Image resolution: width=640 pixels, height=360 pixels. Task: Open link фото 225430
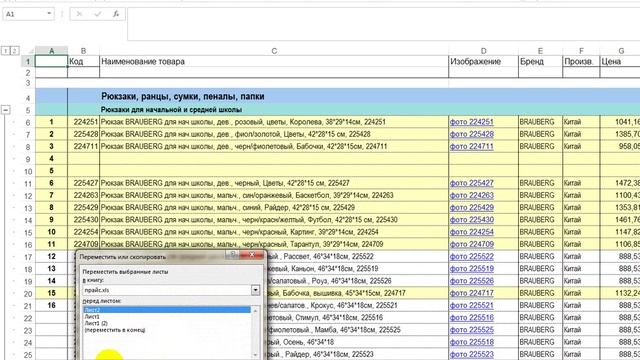pyautogui.click(x=471, y=220)
